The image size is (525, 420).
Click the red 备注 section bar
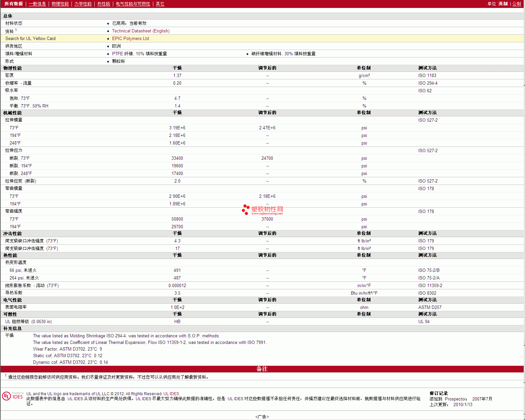coord(262,369)
